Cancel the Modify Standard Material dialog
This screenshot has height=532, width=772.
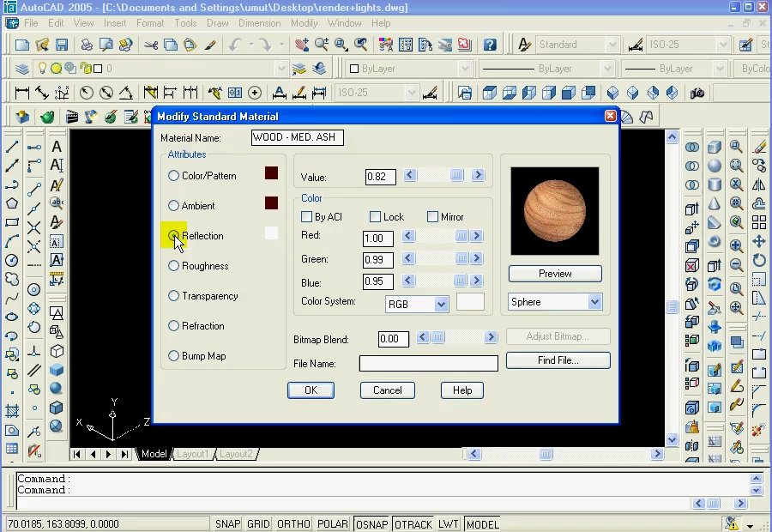click(x=388, y=390)
